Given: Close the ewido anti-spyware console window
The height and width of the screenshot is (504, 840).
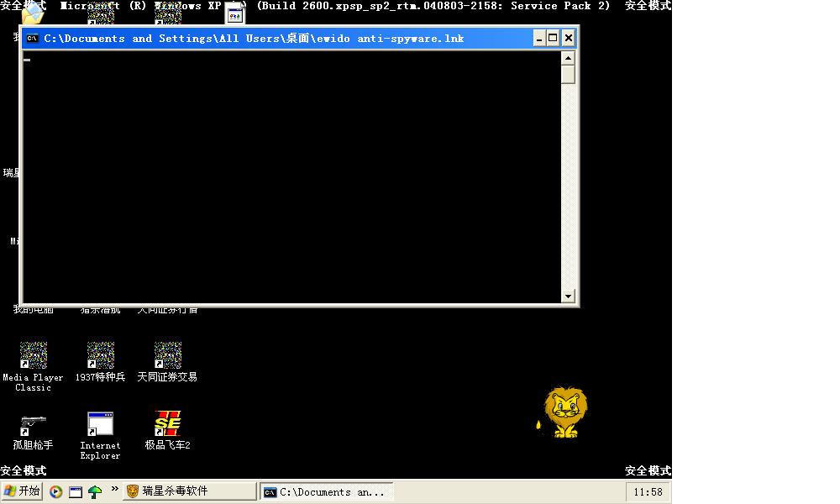Looking at the screenshot, I should coord(569,38).
